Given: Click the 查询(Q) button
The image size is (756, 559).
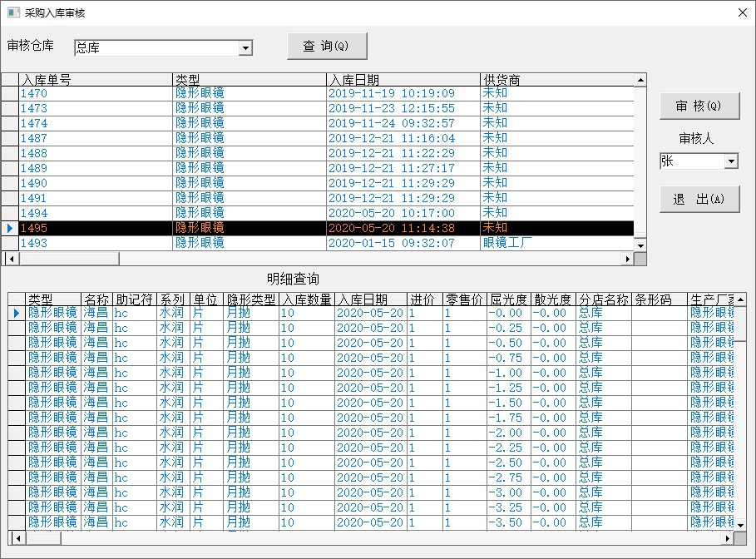Looking at the screenshot, I should pos(327,47).
